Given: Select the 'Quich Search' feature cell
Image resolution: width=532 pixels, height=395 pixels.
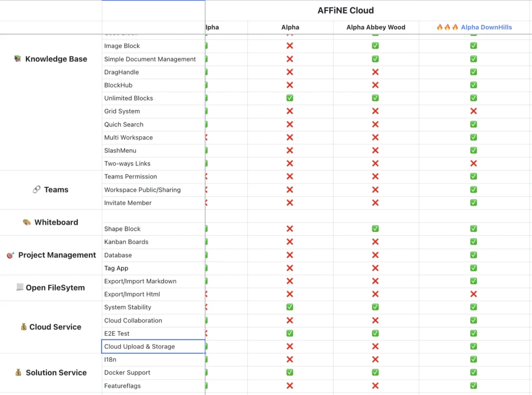Looking at the screenshot, I should click(x=153, y=124).
